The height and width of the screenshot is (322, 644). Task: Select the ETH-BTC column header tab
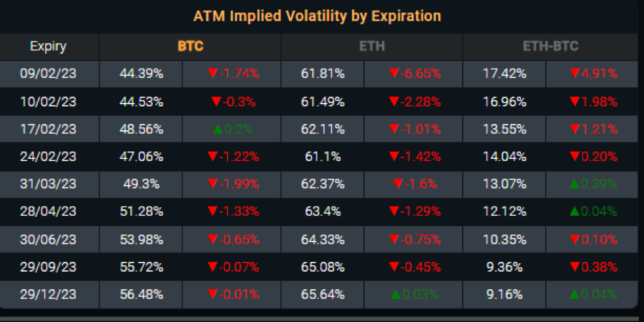(x=553, y=47)
